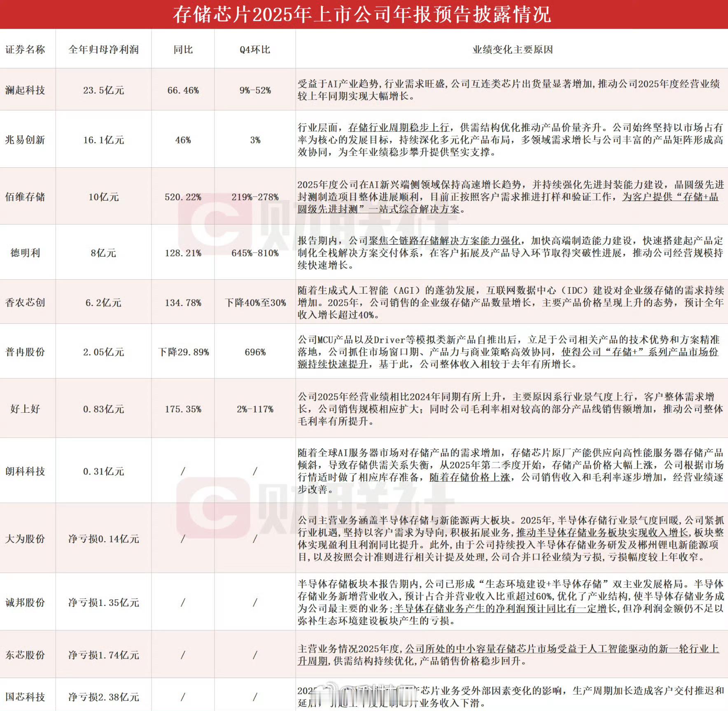This screenshot has height=711, width=728.
Task: Select the Q4环比 column header
Action: pyautogui.click(x=254, y=48)
